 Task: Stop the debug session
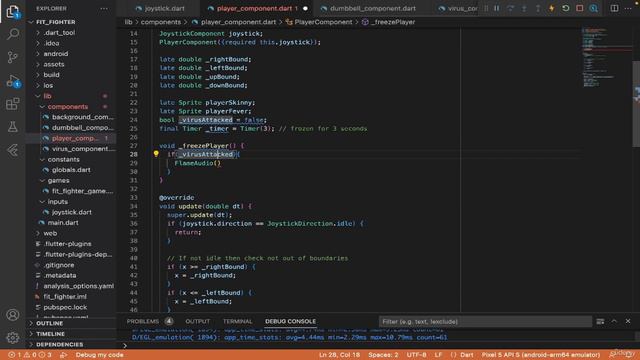tap(580, 8)
